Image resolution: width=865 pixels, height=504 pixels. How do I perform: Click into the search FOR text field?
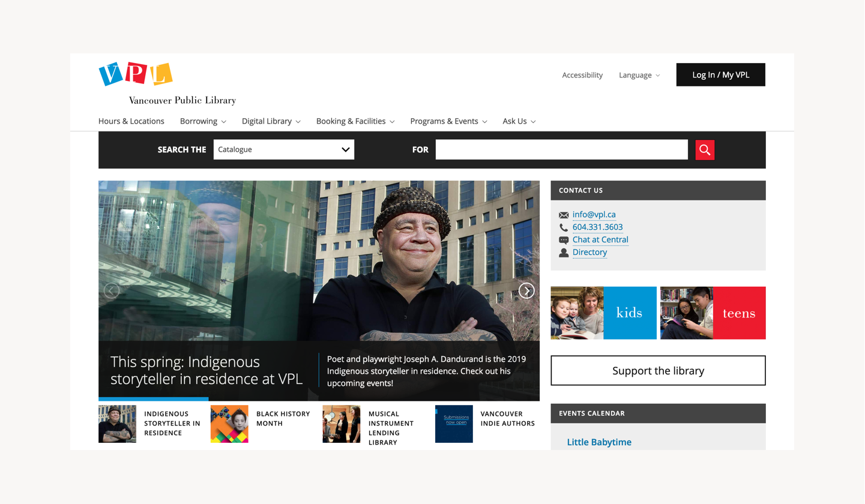point(561,149)
